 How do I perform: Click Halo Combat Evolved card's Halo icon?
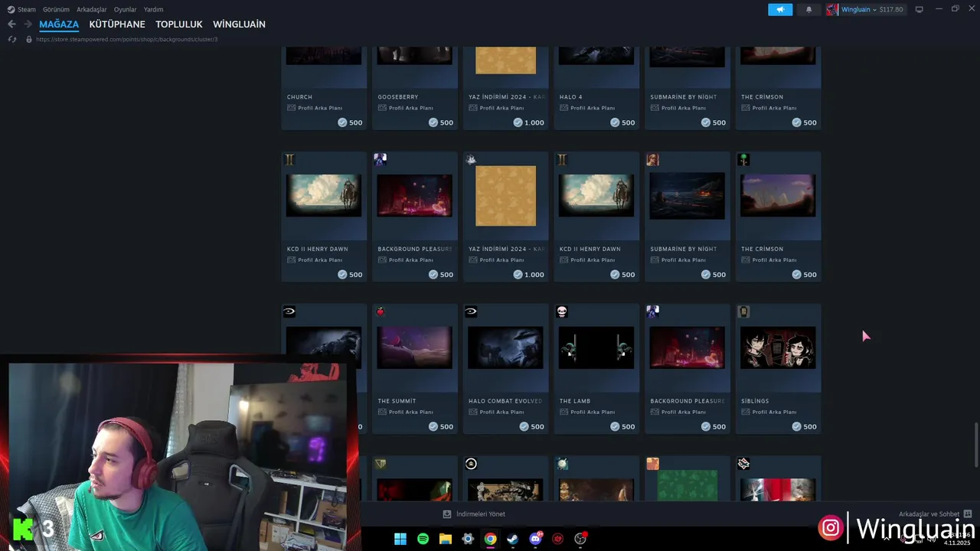(471, 311)
